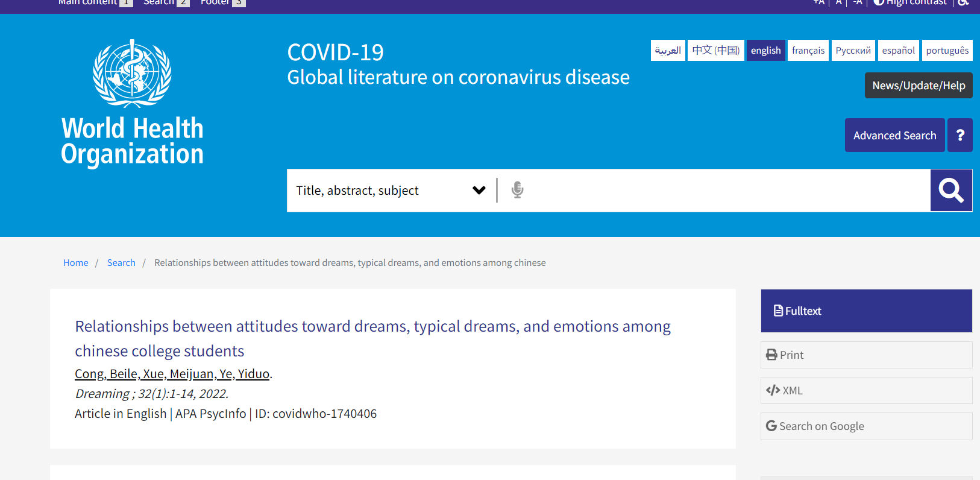Open author Cong, Beile link
The image size is (980, 480).
pos(106,374)
